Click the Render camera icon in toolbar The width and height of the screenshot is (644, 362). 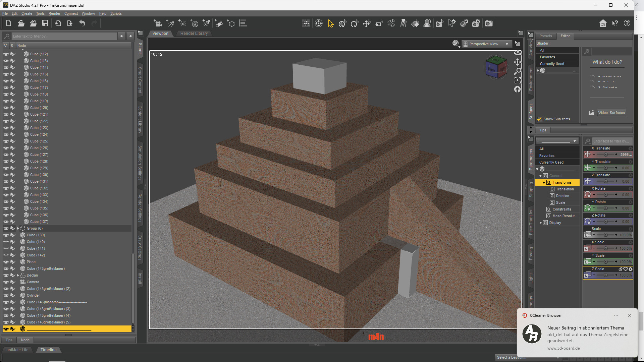click(489, 23)
